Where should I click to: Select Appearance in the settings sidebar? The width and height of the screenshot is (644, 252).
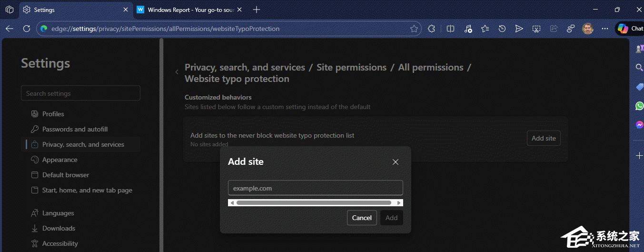pos(59,160)
